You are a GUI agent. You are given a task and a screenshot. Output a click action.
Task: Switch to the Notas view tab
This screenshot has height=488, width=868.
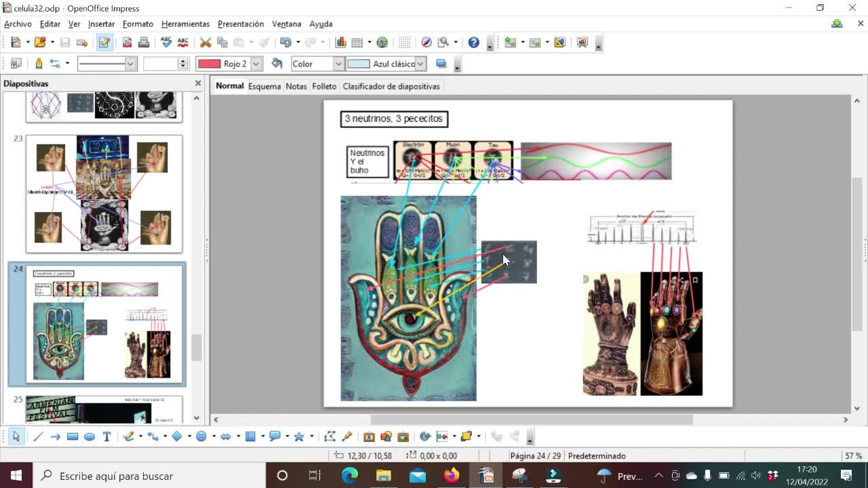point(296,86)
